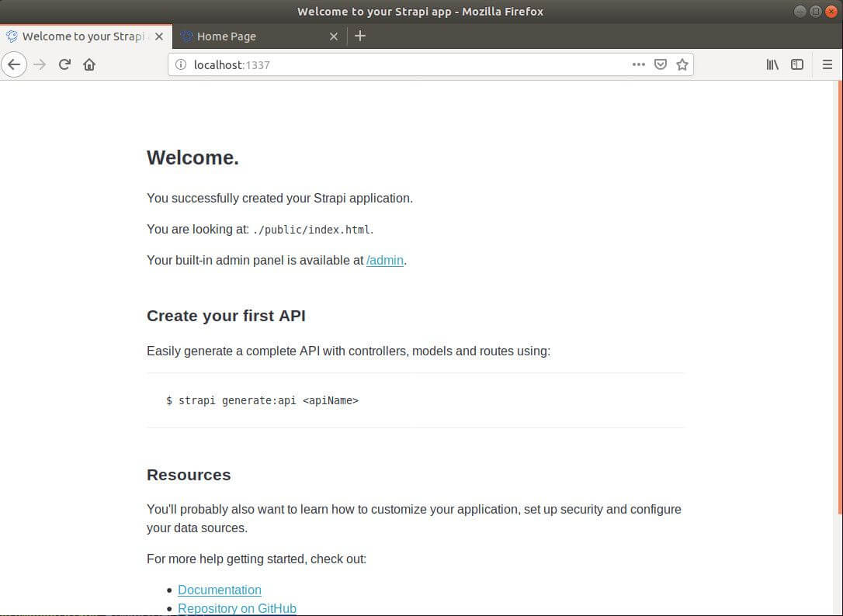Viewport: 843px width, 616px height.
Task: Open Firefox hamburger menu
Action: point(827,64)
